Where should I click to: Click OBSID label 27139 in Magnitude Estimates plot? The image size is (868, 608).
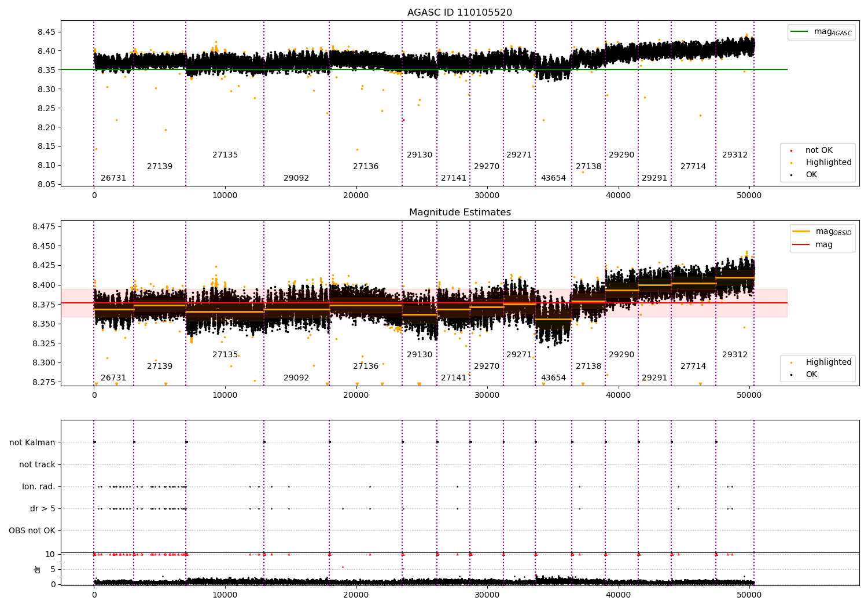pos(160,366)
